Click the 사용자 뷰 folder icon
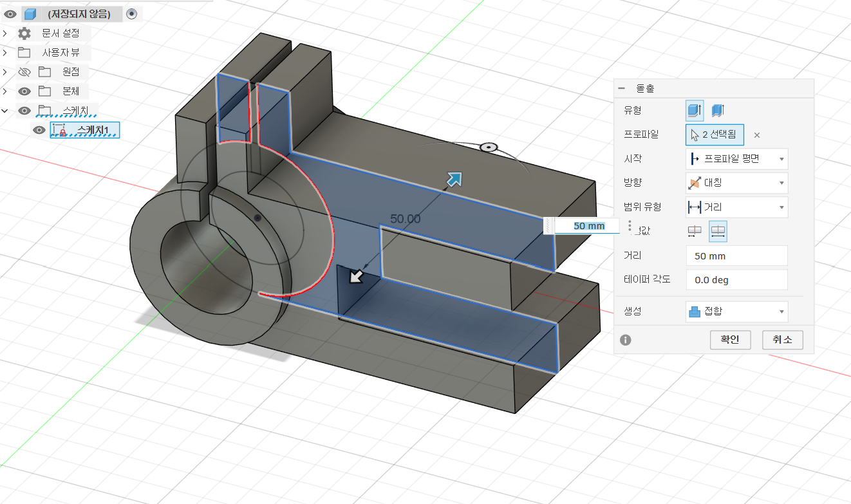Viewport: 851px width, 504px height. coord(24,52)
